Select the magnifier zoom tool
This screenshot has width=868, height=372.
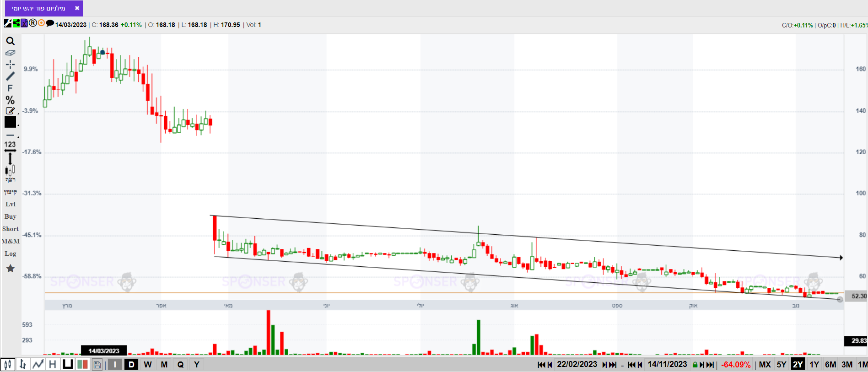click(x=10, y=41)
